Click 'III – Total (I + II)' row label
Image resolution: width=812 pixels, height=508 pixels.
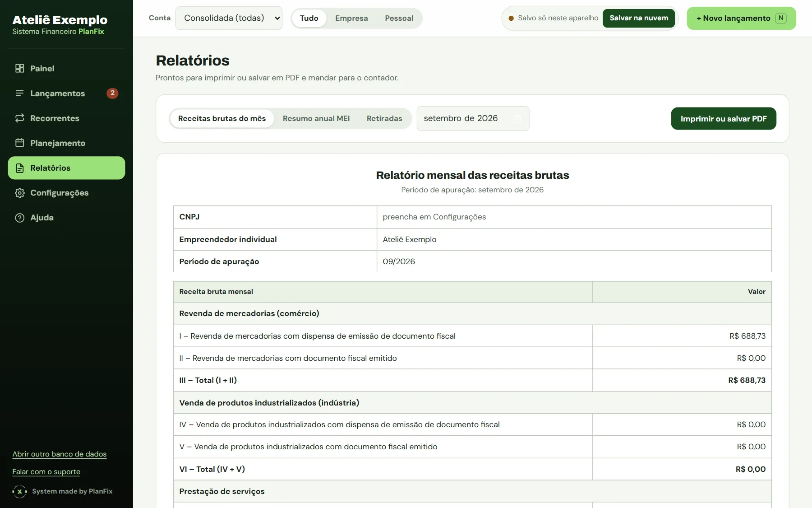(x=208, y=380)
